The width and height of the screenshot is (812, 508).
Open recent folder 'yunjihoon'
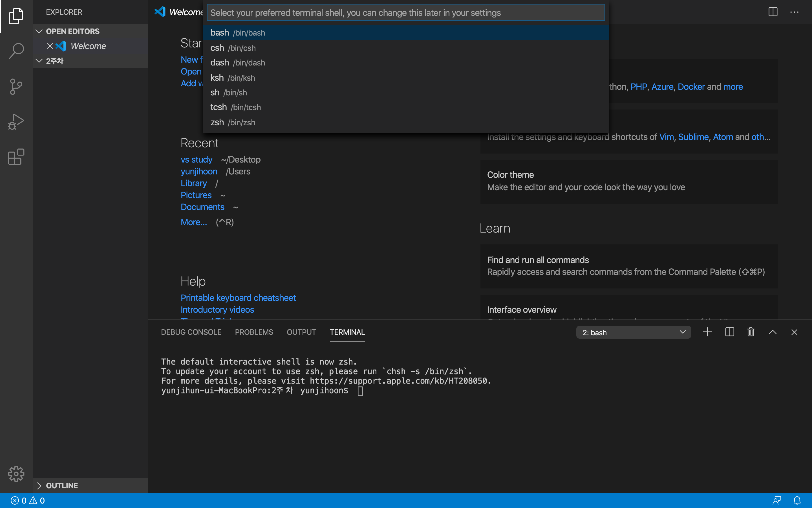[x=199, y=171]
